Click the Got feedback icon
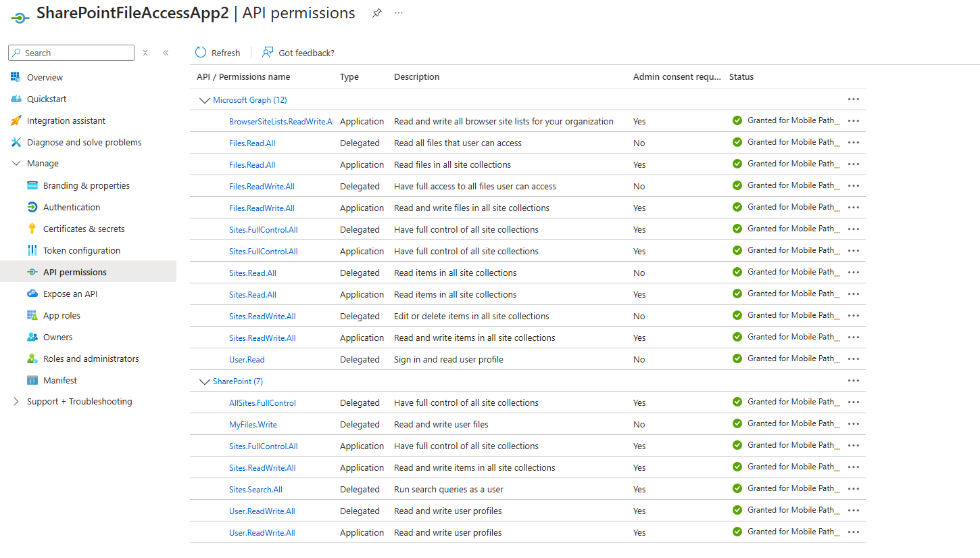The height and width of the screenshot is (558, 980). coord(268,53)
